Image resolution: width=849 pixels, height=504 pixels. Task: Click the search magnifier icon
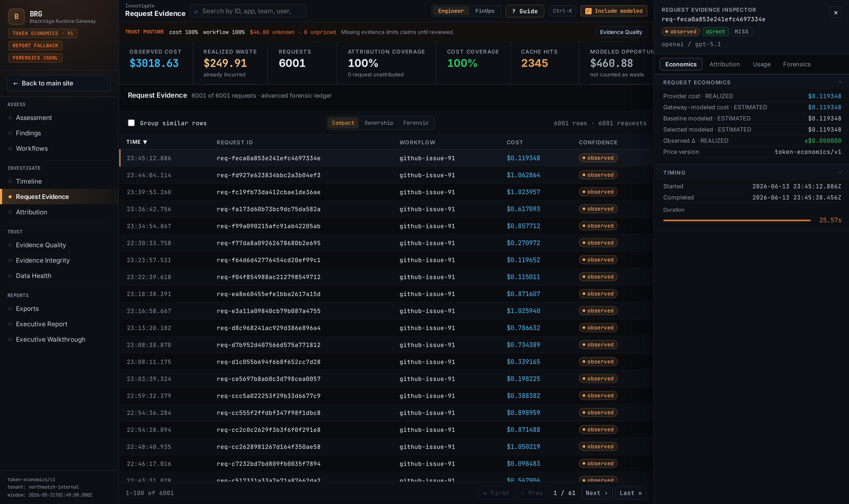coord(196,12)
